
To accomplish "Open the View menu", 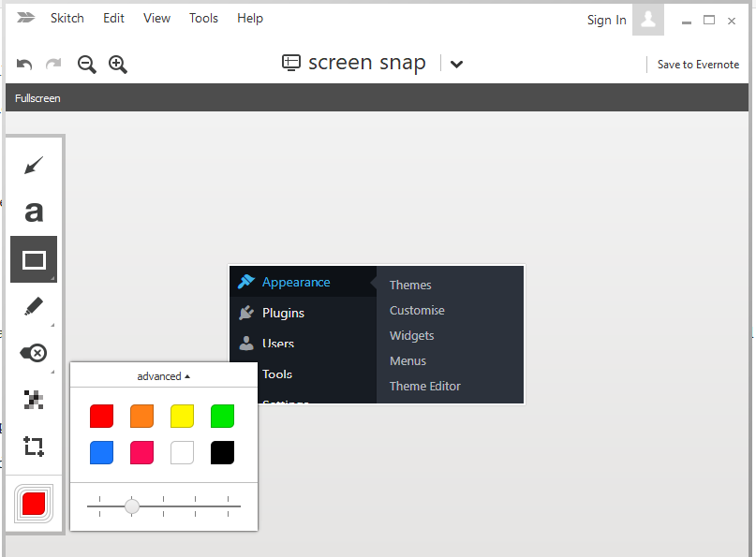I will tap(156, 18).
